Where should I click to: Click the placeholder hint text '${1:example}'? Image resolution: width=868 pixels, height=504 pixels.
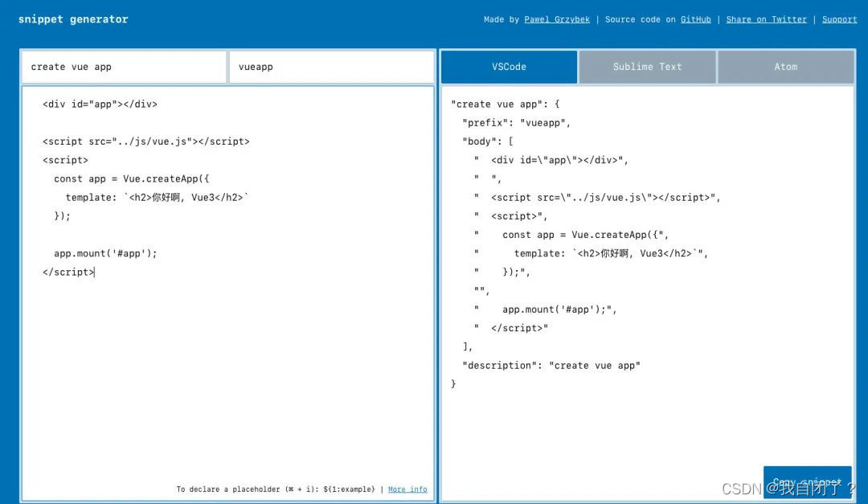350,489
